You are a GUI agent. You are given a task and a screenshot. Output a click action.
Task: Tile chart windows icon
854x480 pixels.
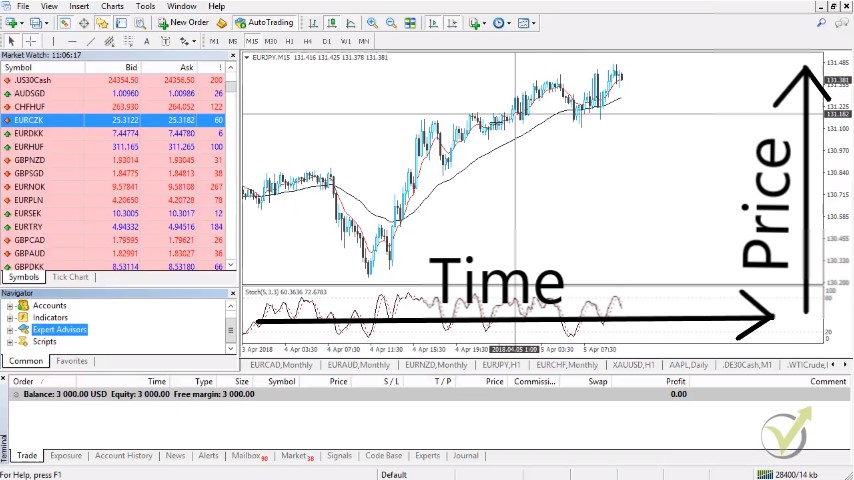410,23
